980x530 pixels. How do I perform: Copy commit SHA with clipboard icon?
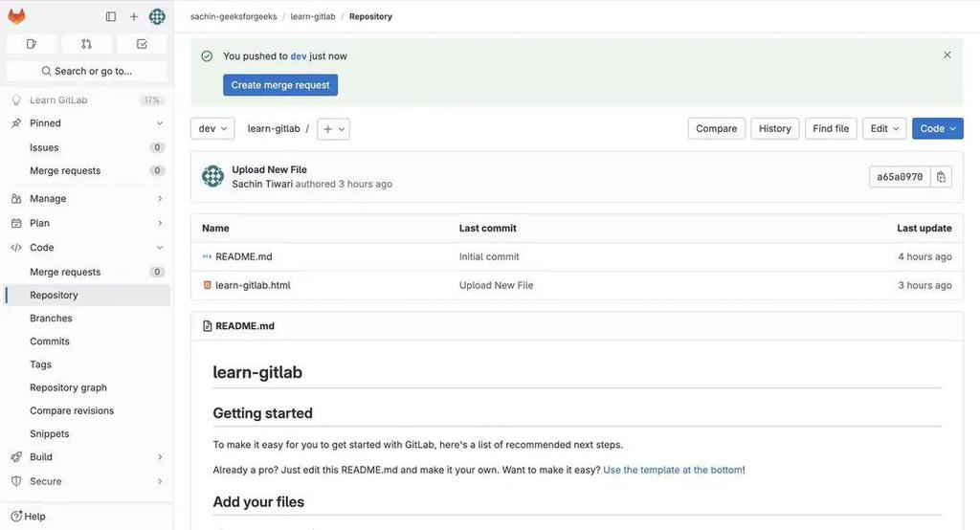[x=941, y=177]
